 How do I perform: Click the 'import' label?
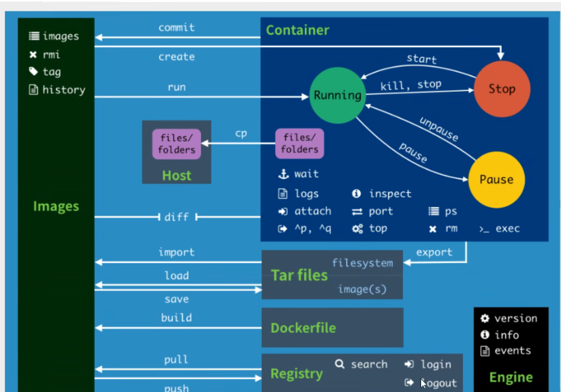coord(177,252)
